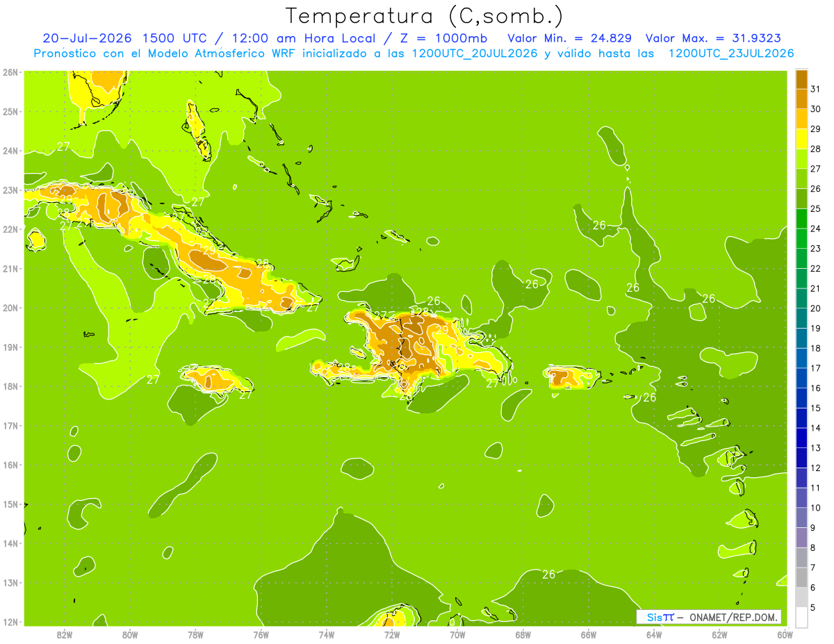Screen dimensions: 834x644
Task: Click the '22' value on the color bar
Action: (816, 269)
